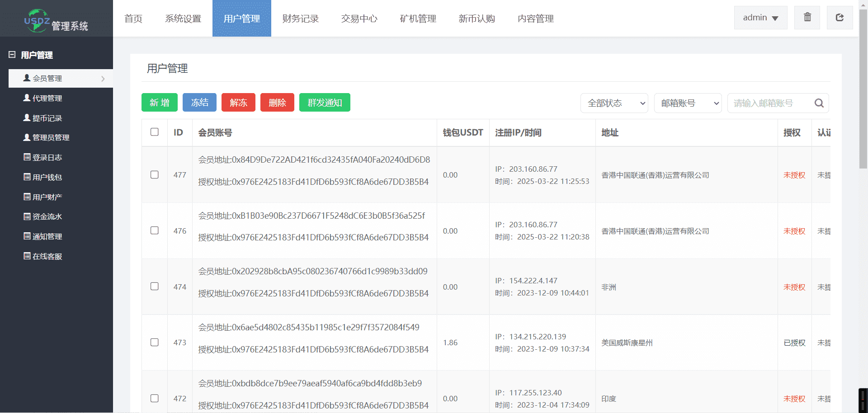The image size is (868, 413).
Task: Open the 矿机管理 top menu tab
Action: coord(418,19)
